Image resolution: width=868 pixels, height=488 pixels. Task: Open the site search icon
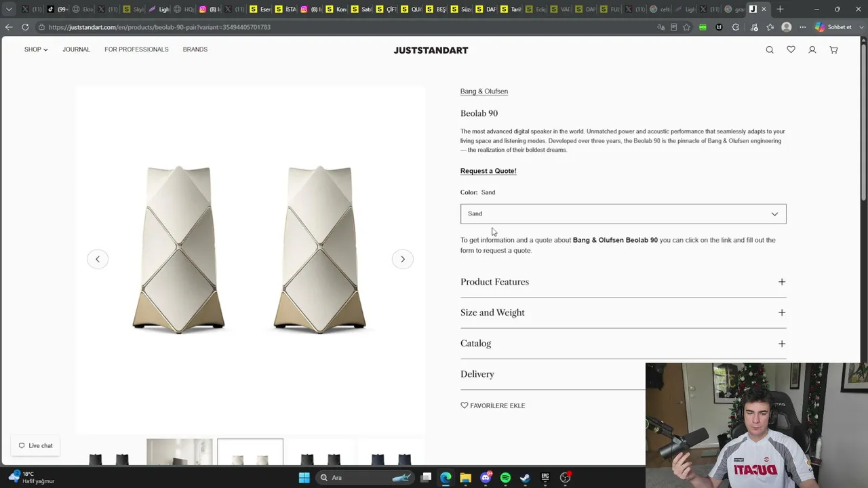coord(770,49)
